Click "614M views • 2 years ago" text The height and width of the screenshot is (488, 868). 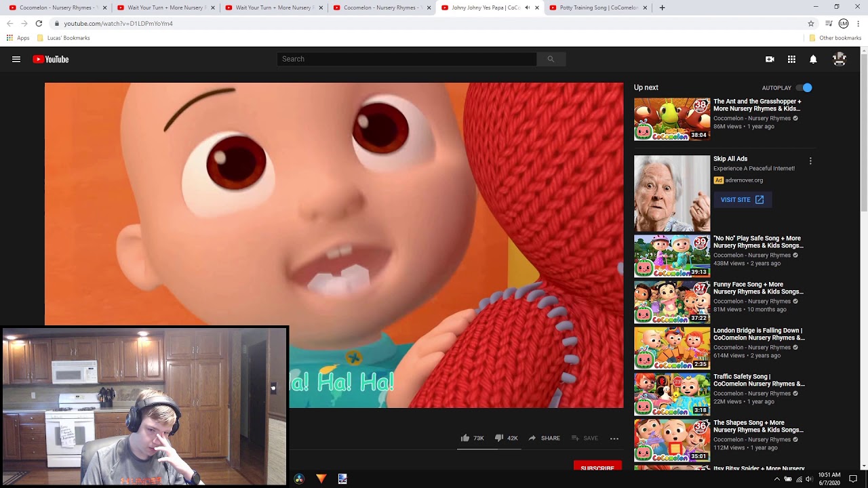[747, 355]
